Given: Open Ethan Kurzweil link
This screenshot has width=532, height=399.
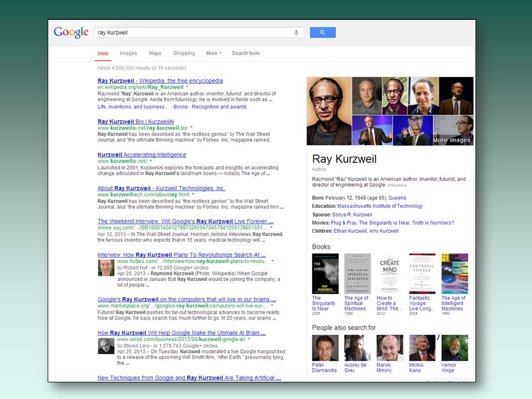Looking at the screenshot, I should (x=350, y=231).
